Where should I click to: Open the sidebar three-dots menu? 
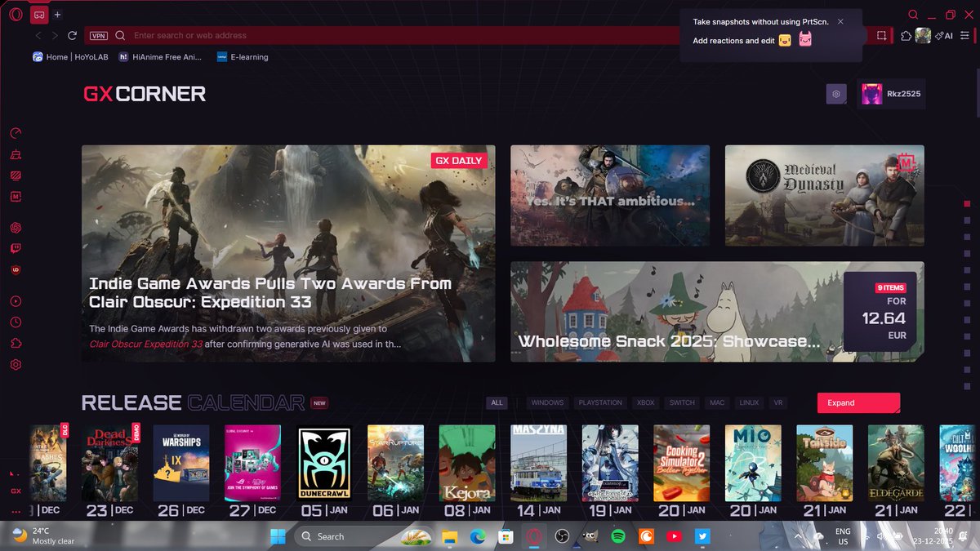(x=16, y=512)
